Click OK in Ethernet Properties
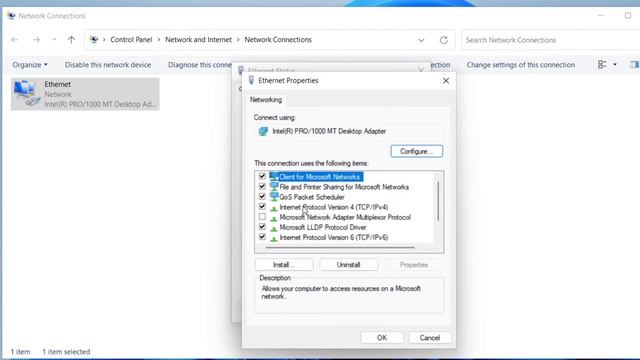The width and height of the screenshot is (640, 360). pos(382,338)
